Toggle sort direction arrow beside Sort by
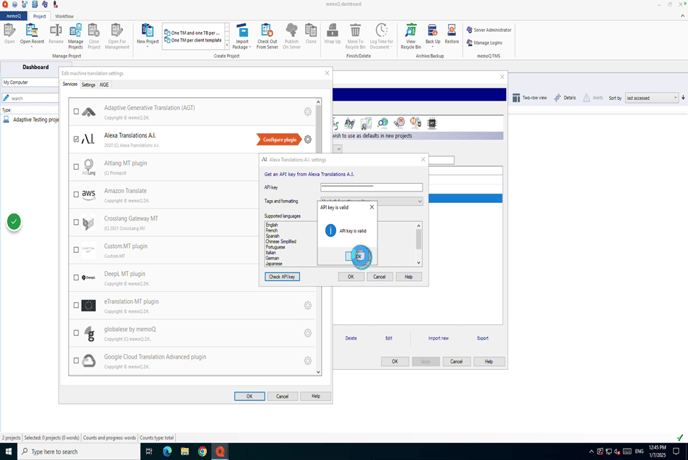Screen dimensions: 688x460 [x=683, y=98]
